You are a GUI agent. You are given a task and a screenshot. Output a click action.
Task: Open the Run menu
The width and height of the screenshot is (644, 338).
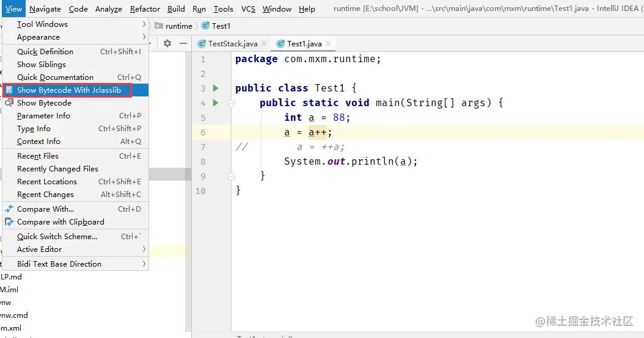pos(199,9)
